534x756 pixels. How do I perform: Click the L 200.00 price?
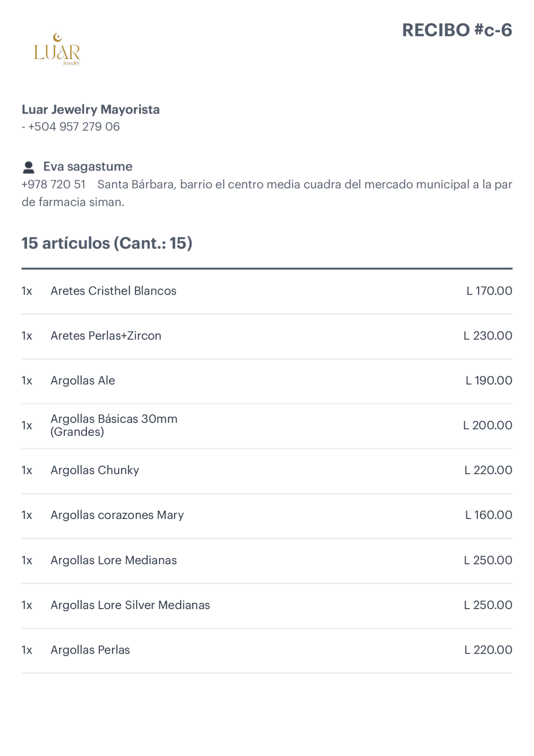tap(487, 425)
